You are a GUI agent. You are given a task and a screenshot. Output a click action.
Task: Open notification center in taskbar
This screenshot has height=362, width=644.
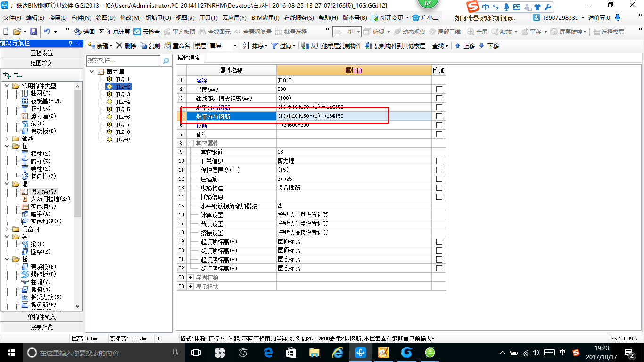(629, 353)
